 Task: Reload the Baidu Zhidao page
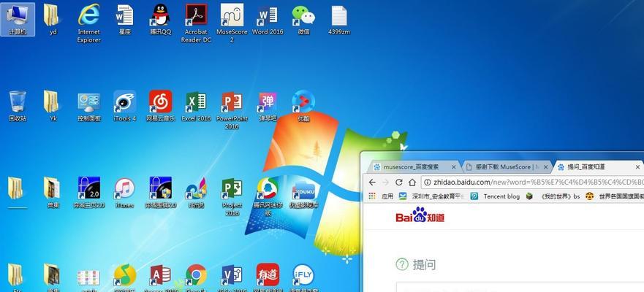[399, 182]
